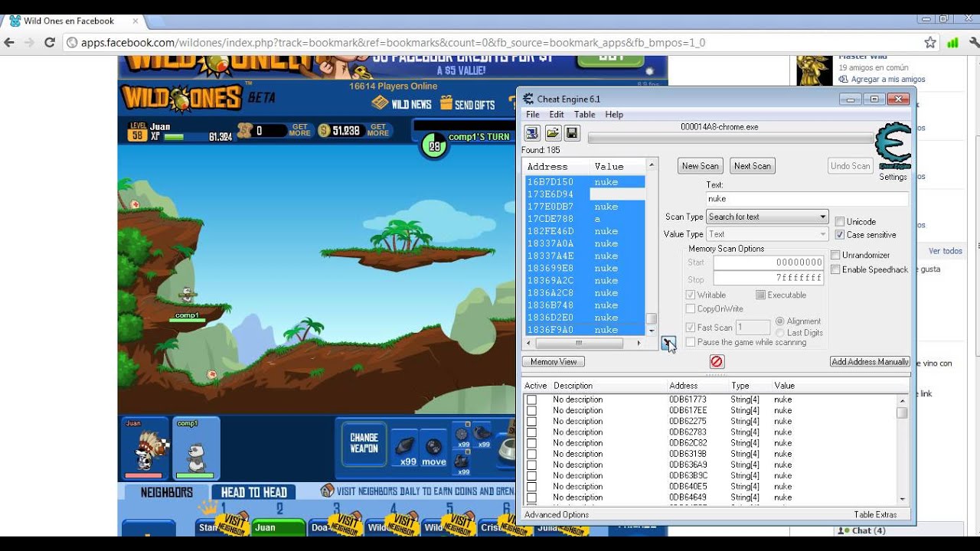Screen dimensions: 980x551
Task: Click Chrome's back arrow
Action: click(10, 43)
